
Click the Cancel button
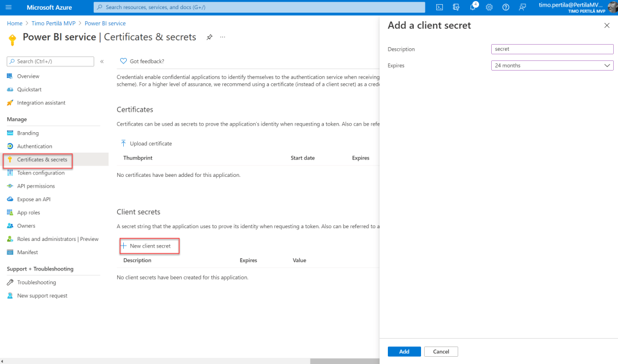(x=441, y=351)
